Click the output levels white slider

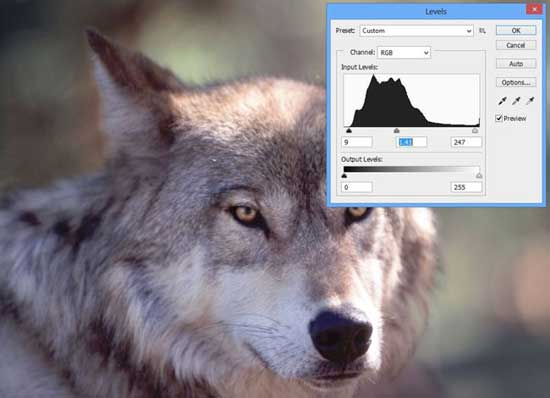[x=479, y=175]
